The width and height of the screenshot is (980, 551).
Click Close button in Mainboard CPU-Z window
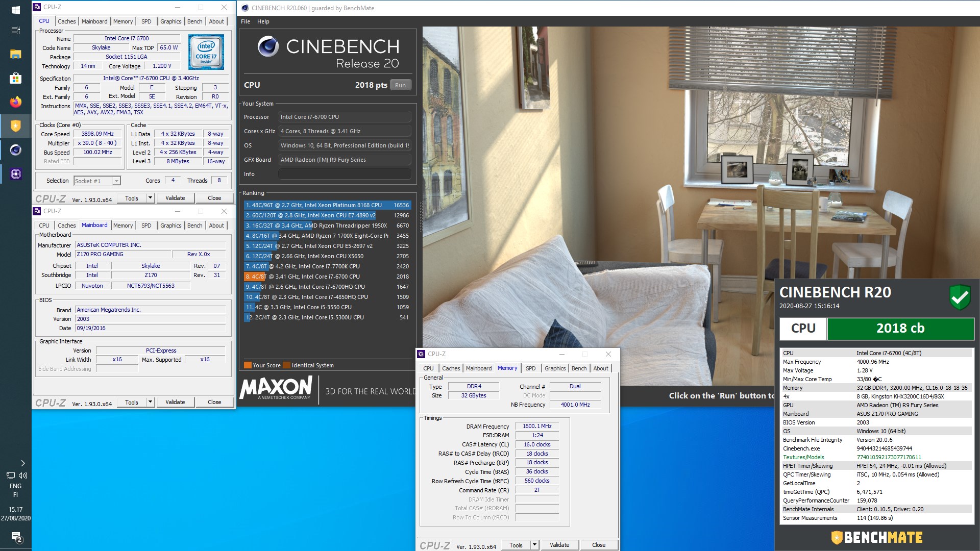tap(214, 402)
